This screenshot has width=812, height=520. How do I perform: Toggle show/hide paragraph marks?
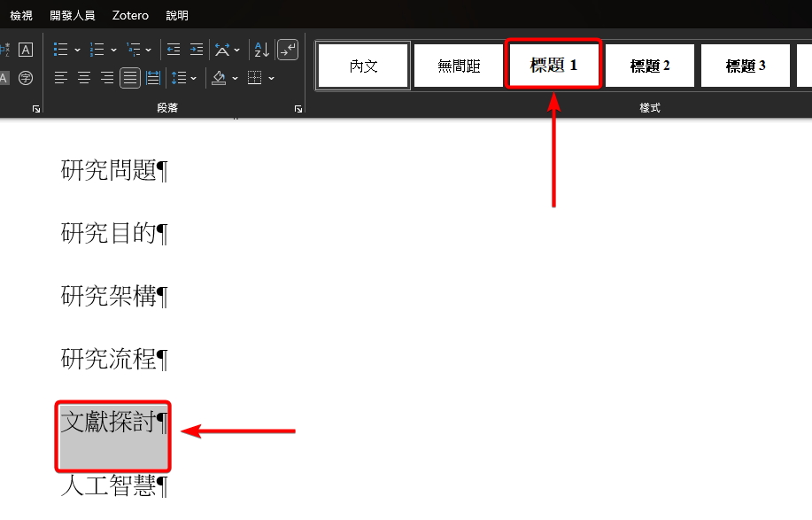coord(288,50)
